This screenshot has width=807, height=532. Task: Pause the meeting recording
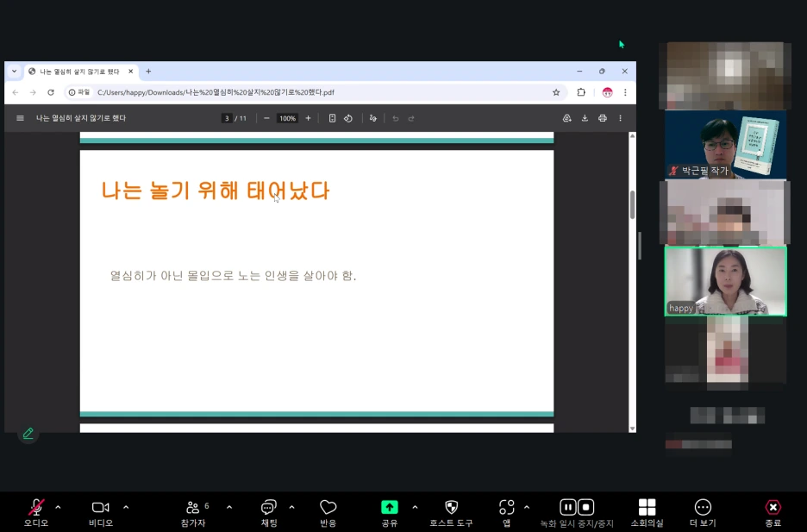pos(566,507)
